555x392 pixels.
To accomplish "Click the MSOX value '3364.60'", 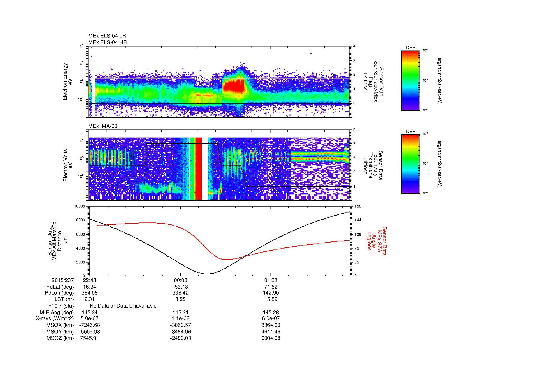I will point(271,325).
